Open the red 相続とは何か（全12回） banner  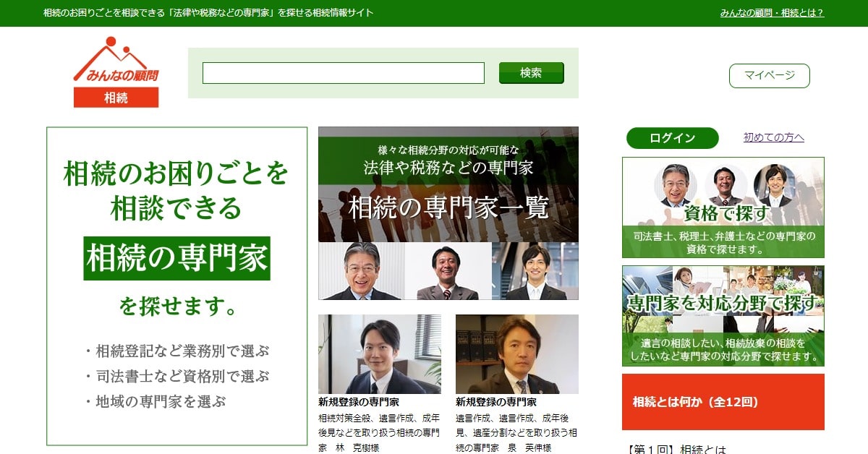(723, 402)
